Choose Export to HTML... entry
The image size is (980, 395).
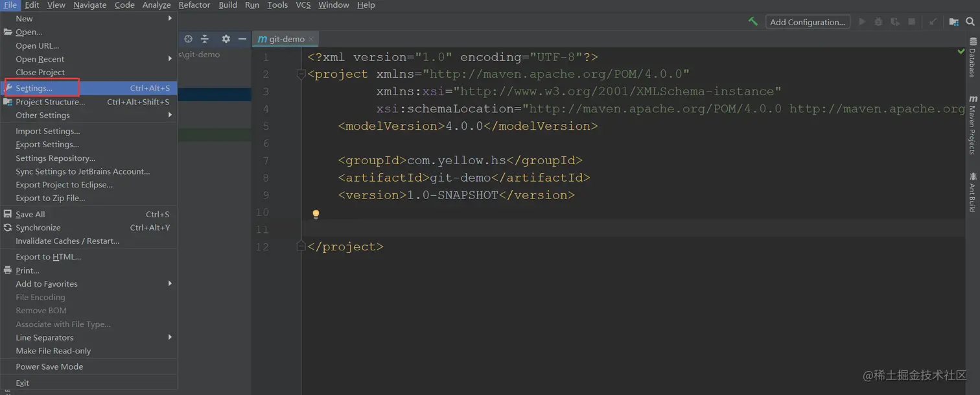(89, 257)
